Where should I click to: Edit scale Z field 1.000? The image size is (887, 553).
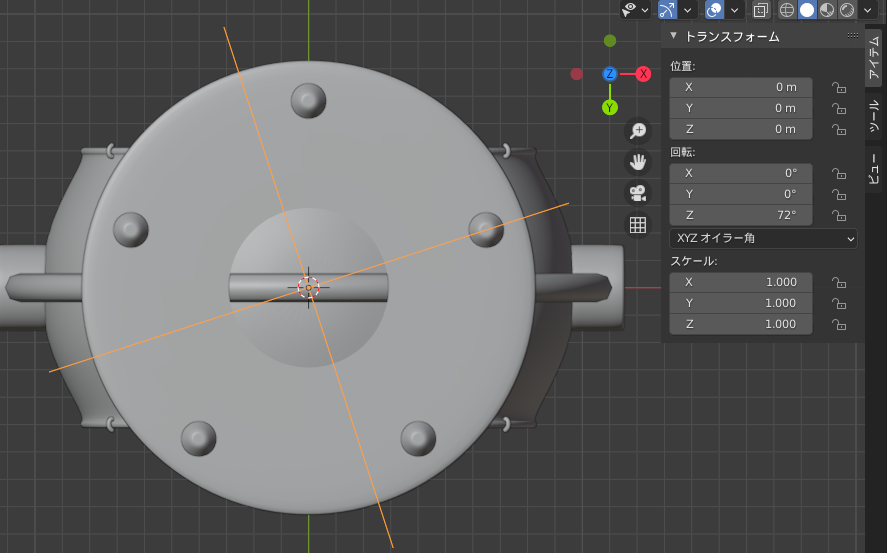(x=740, y=324)
